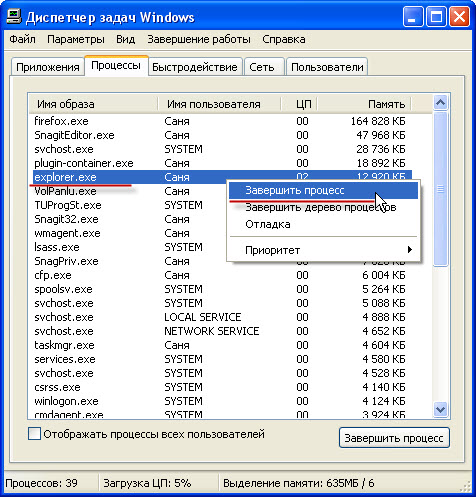
Task: Switch to the Быстродействие tab
Action: tap(195, 67)
